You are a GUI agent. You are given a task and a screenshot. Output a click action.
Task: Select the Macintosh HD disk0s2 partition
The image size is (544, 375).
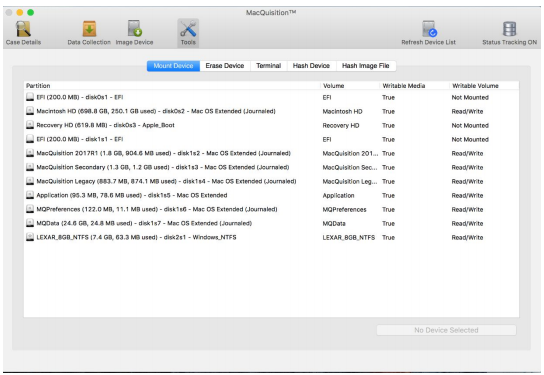156,111
